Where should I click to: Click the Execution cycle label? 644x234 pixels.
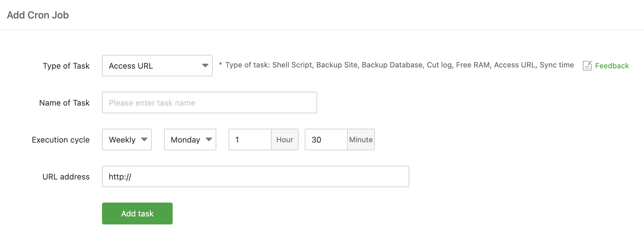(61, 140)
